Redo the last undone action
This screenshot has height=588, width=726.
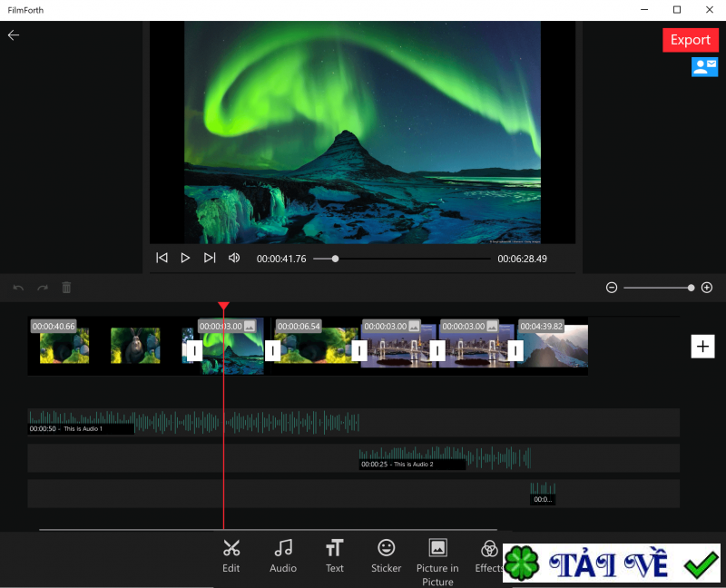(x=42, y=288)
